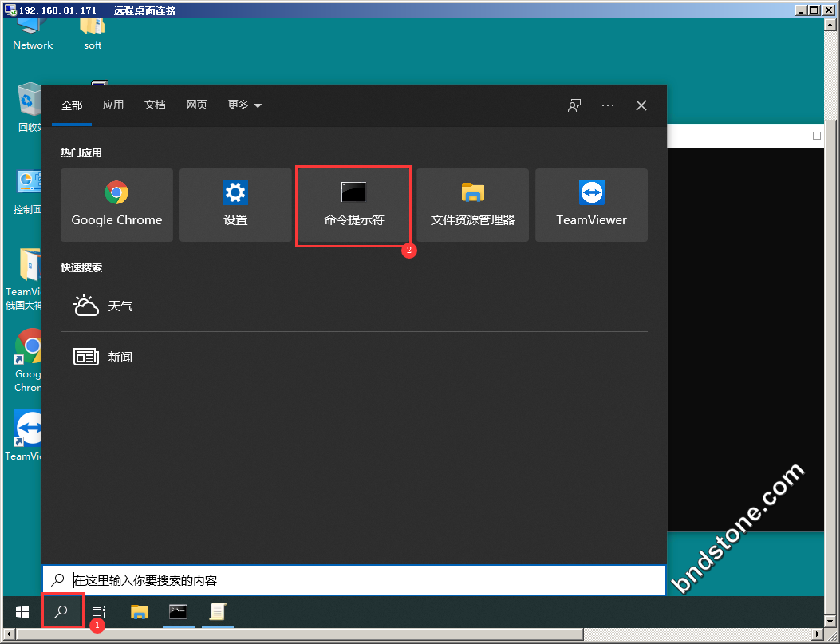Open Google Chrome from top apps
The image size is (840, 644).
[x=116, y=205]
